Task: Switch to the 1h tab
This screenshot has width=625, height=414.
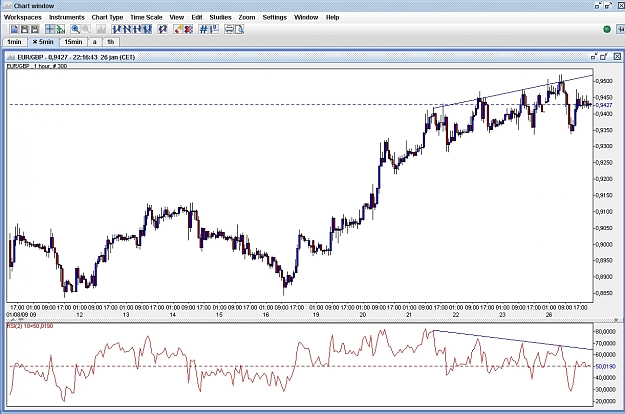Action: (x=111, y=42)
